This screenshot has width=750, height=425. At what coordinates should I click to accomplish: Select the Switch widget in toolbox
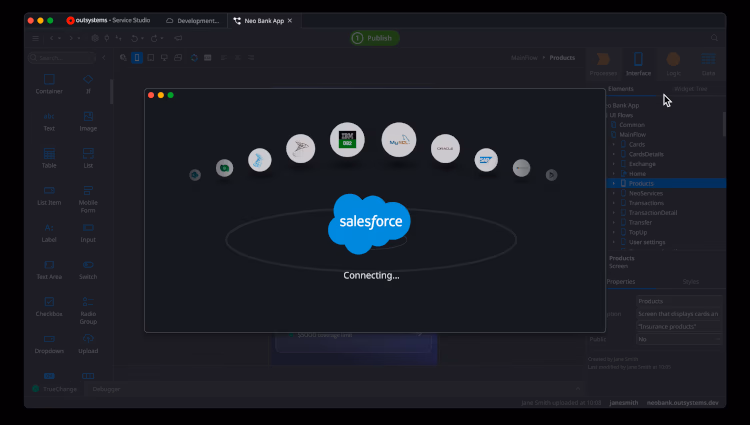[88, 270]
